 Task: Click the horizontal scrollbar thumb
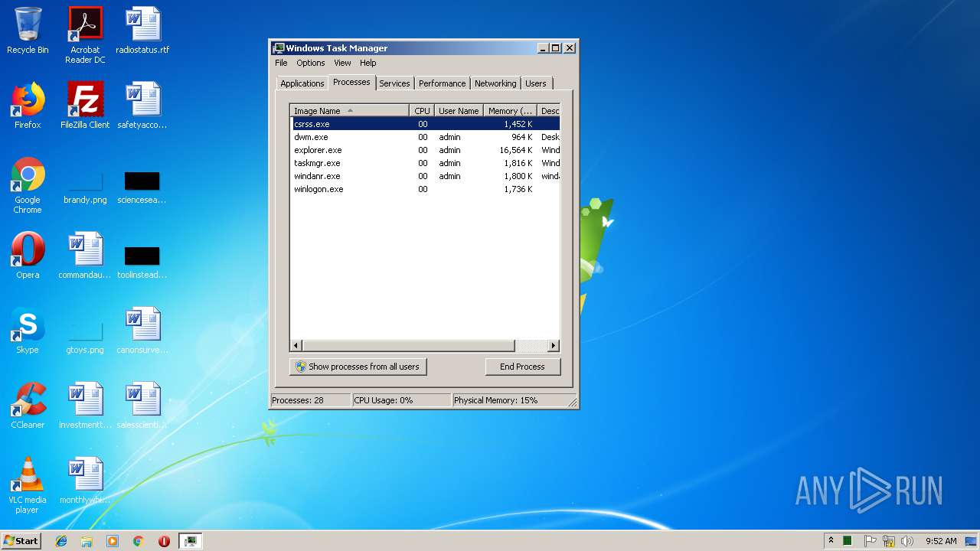point(409,346)
